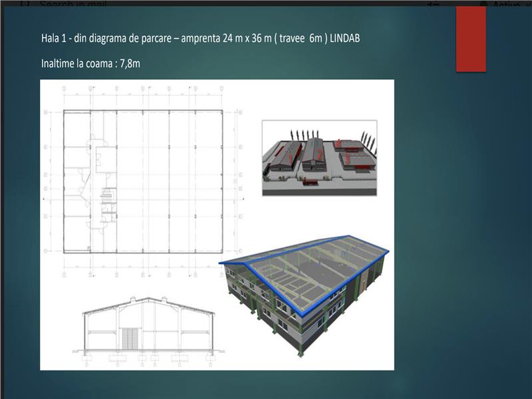The width and height of the screenshot is (532, 399).
Task: Click the double door in the cross-section drawing
Action: [131, 337]
